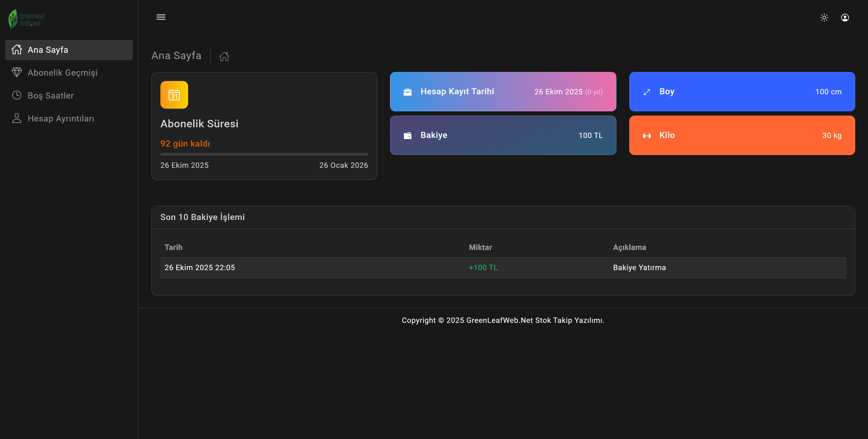Click the greenleaf web.net logo
The width and height of the screenshot is (868, 439).
pyautogui.click(x=27, y=19)
